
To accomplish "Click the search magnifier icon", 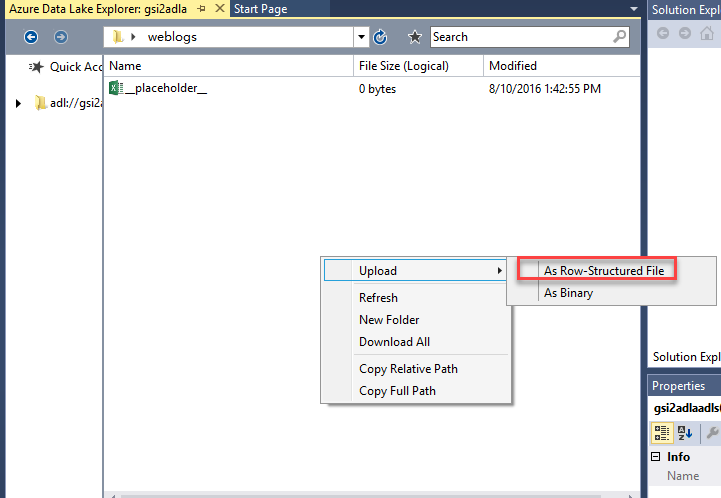I will 619,37.
